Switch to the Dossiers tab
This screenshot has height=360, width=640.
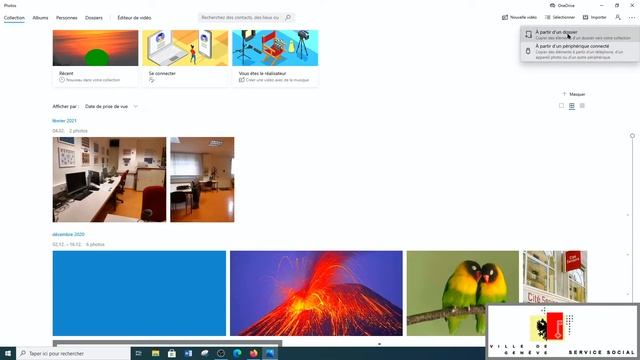point(94,18)
